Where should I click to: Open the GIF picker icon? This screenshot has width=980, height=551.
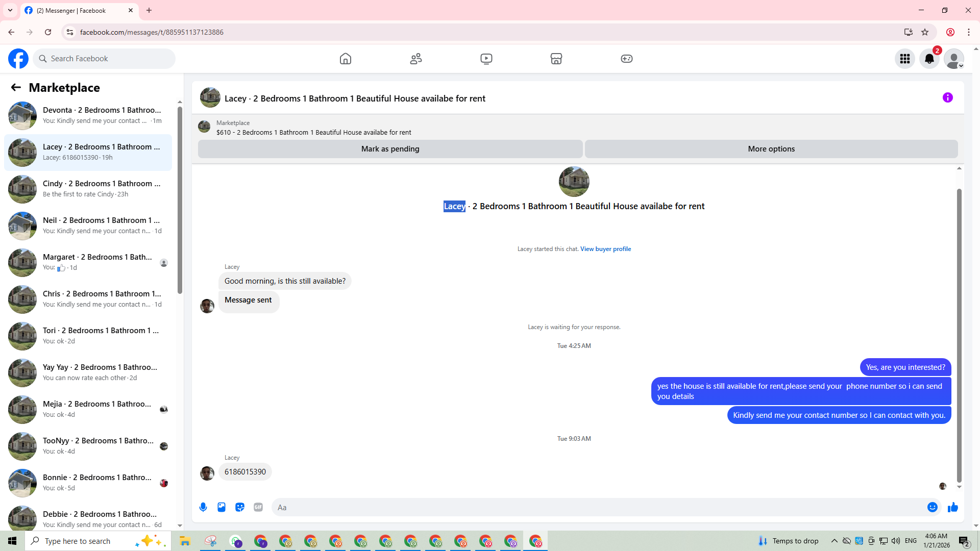tap(258, 507)
